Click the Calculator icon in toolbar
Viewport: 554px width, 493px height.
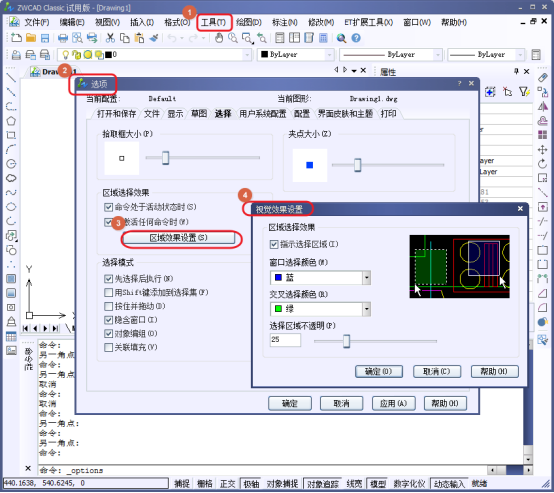323,38
